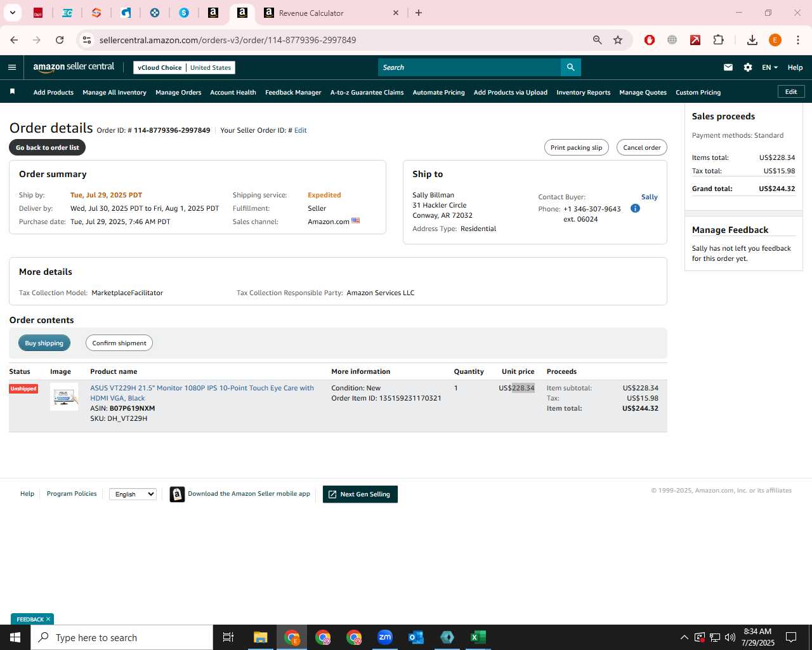The width and height of the screenshot is (812, 650).
Task: Open Automate Pricing menu item
Action: pyautogui.click(x=438, y=92)
